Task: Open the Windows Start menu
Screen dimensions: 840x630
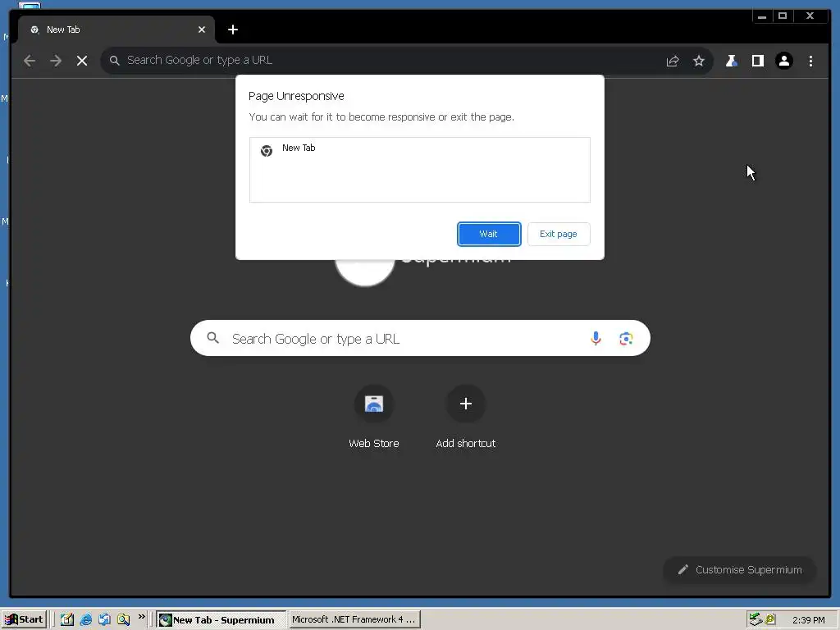Action: pos(24,620)
